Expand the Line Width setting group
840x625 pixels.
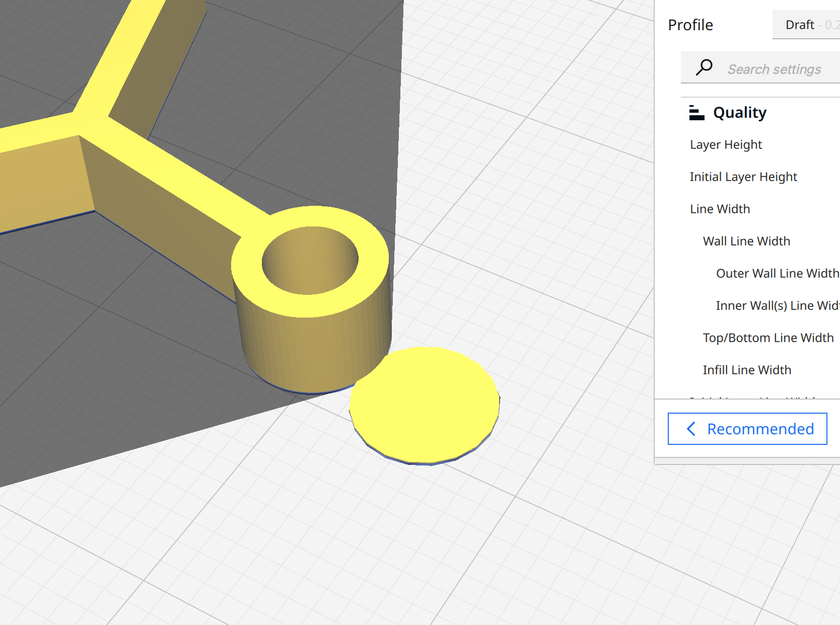coord(720,208)
